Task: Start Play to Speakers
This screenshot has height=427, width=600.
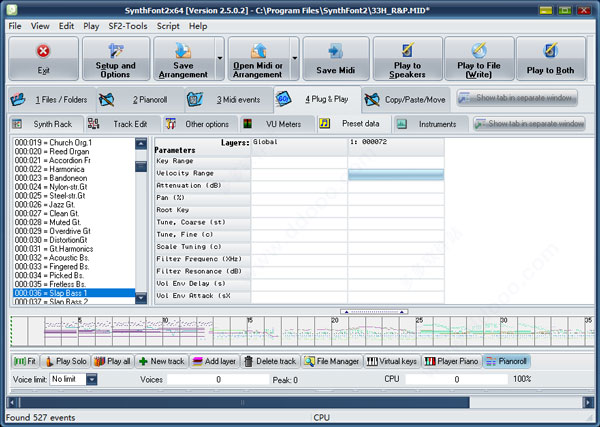Action: pos(408,59)
